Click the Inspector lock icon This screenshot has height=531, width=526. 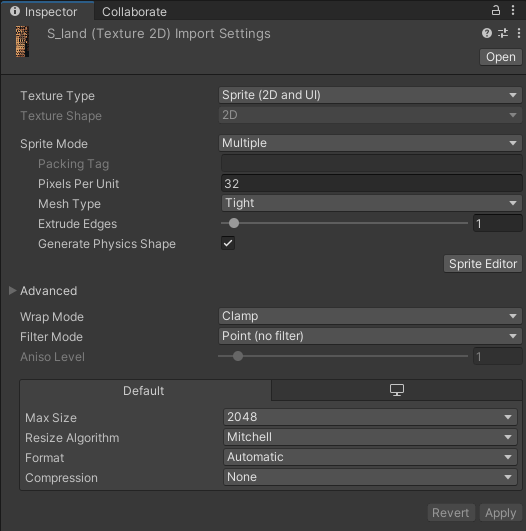tap(496, 10)
